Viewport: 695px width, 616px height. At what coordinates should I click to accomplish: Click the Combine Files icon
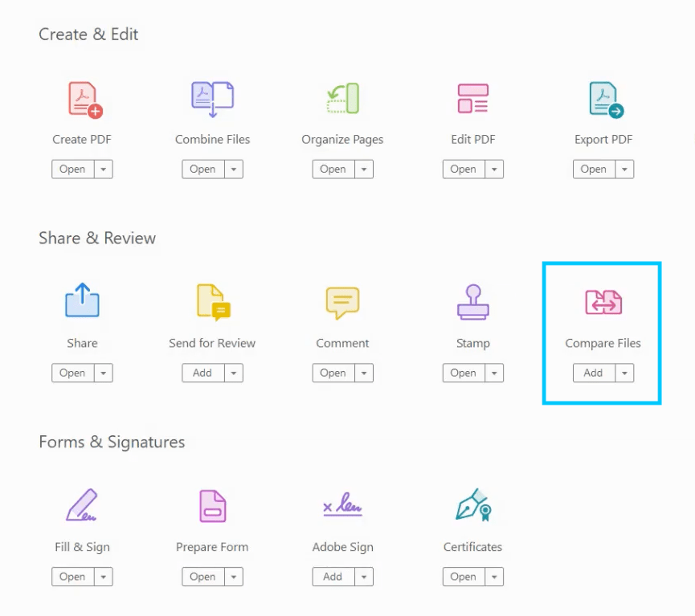211,98
